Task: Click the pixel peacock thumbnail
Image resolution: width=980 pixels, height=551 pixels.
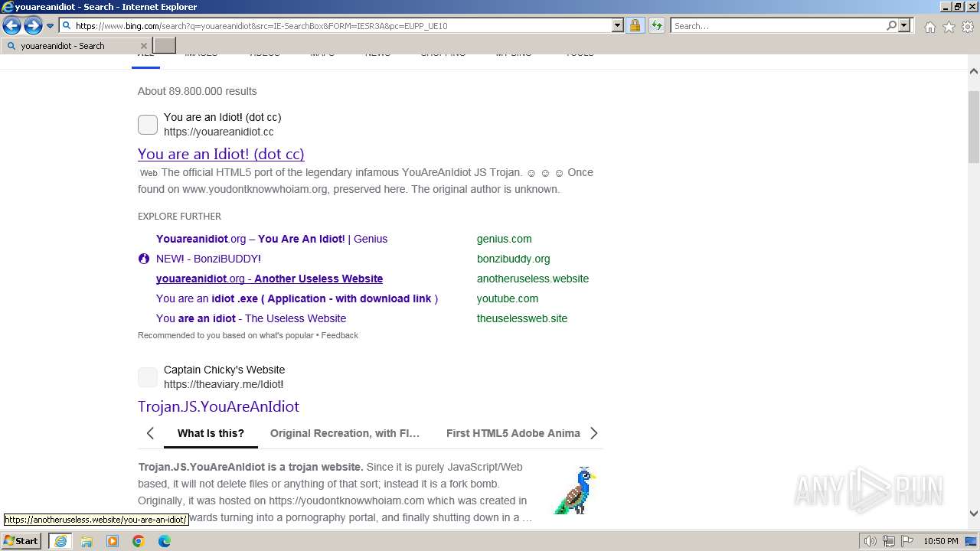Action: click(x=575, y=491)
